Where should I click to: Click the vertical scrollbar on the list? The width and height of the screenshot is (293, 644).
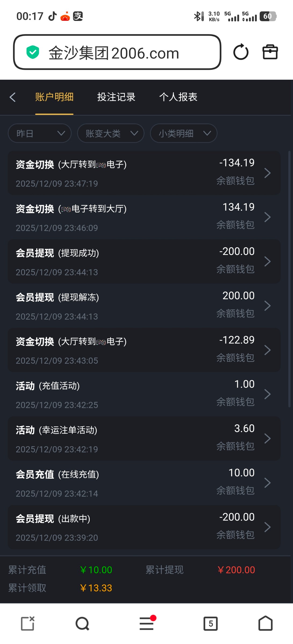[289, 279]
